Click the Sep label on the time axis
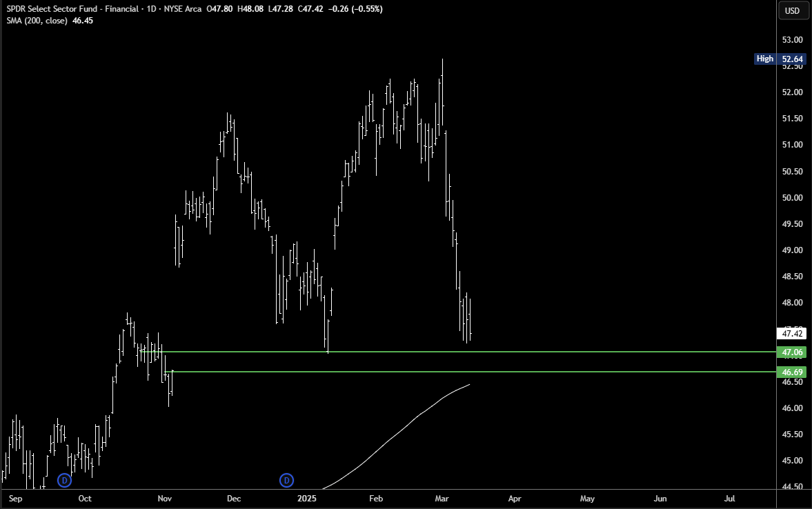The image size is (812, 509). [14, 498]
